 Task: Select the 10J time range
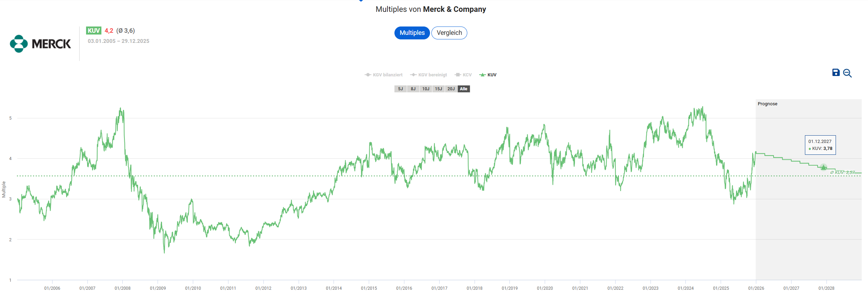point(425,89)
